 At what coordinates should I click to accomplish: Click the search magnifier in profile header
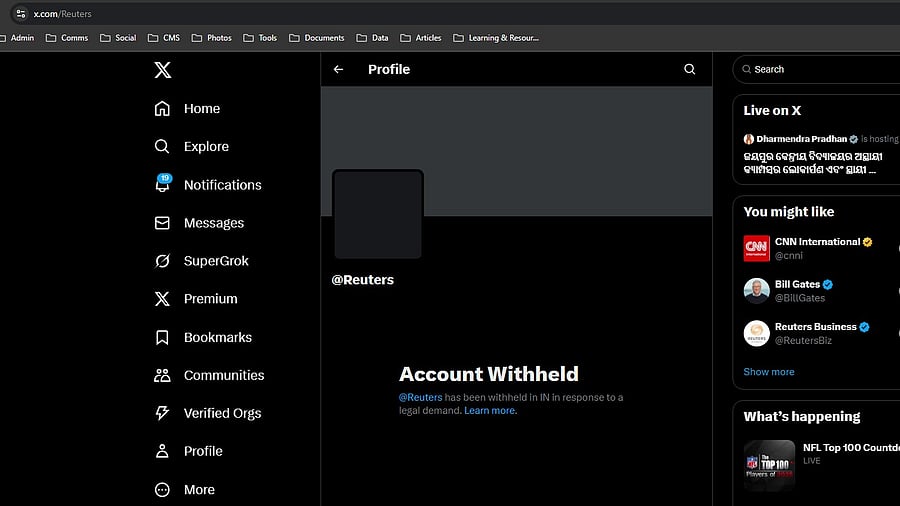pyautogui.click(x=689, y=70)
